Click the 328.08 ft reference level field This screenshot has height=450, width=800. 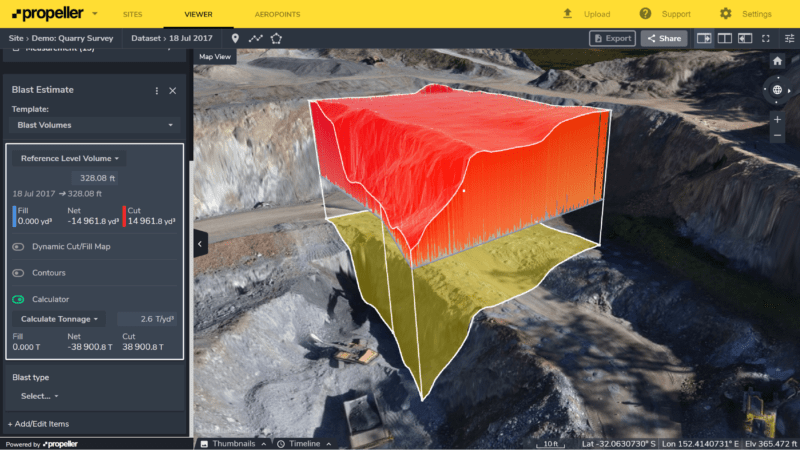(95, 178)
